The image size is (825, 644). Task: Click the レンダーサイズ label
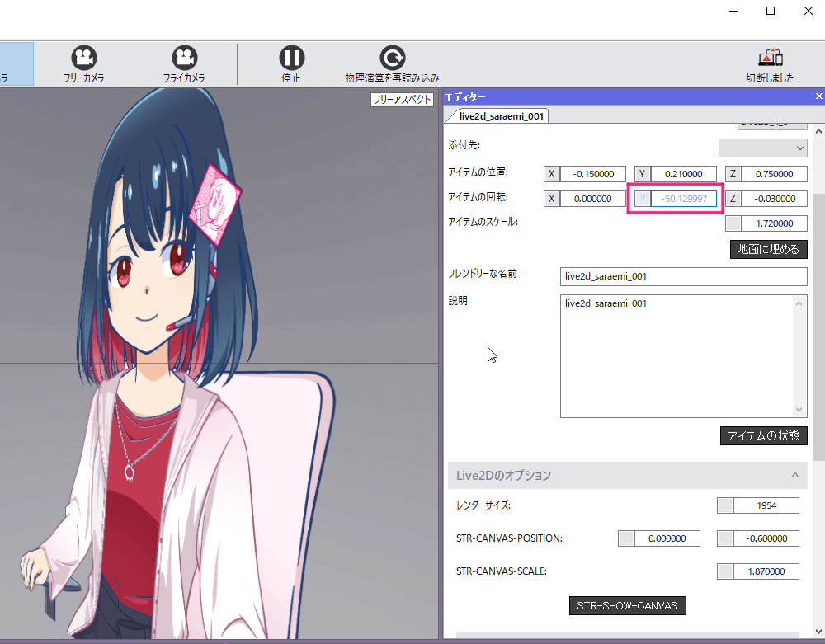483,505
